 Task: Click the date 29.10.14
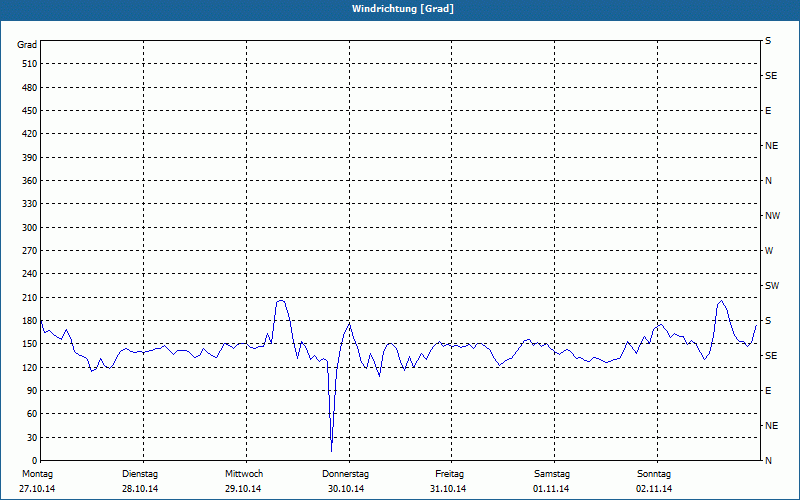[243, 489]
